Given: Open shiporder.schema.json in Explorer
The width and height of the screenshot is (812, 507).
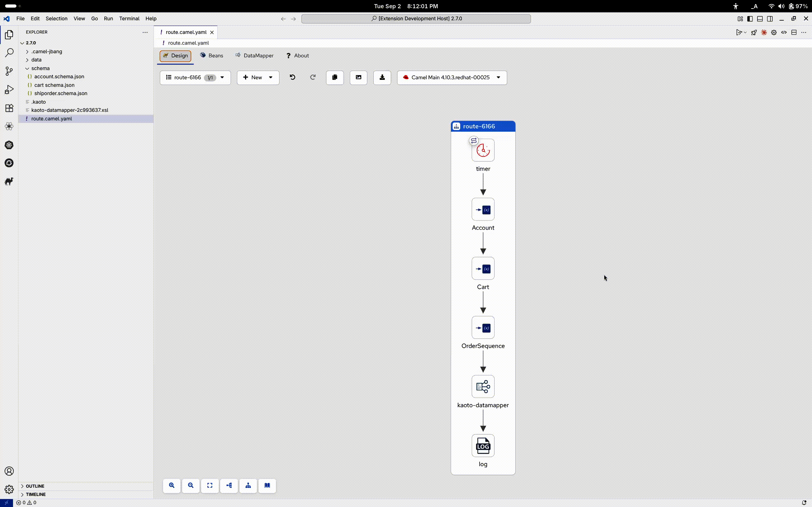Looking at the screenshot, I should tap(60, 93).
